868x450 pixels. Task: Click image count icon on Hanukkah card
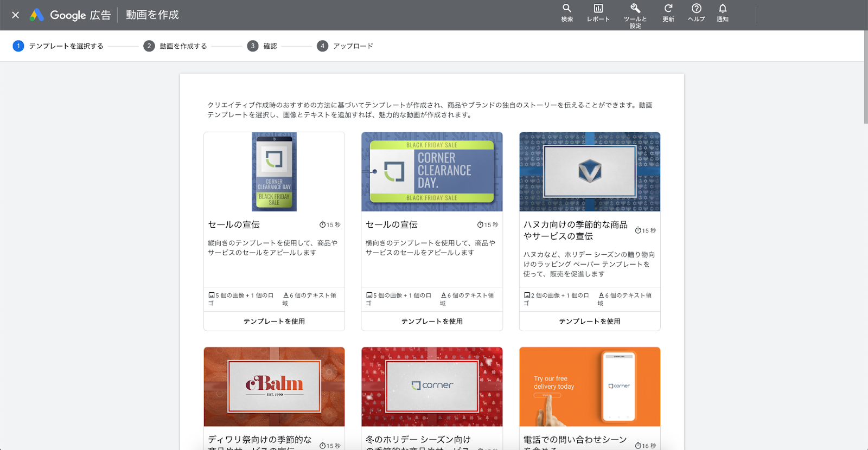[527, 295]
